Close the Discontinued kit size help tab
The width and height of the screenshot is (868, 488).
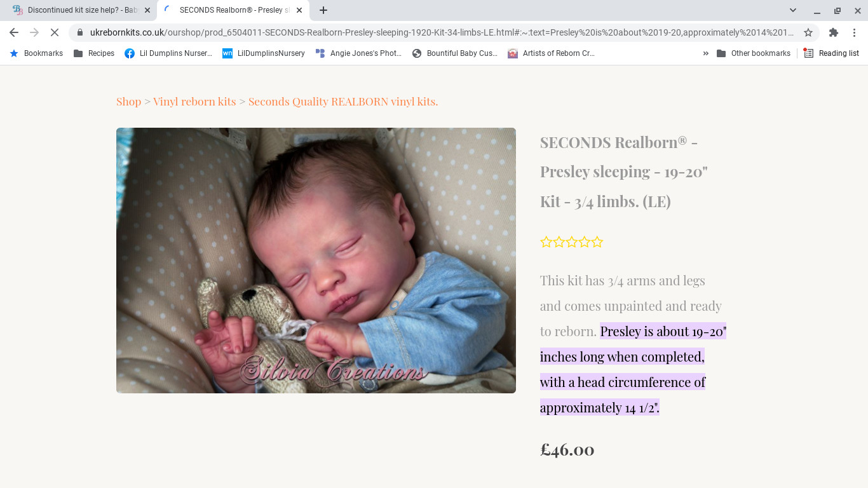147,10
